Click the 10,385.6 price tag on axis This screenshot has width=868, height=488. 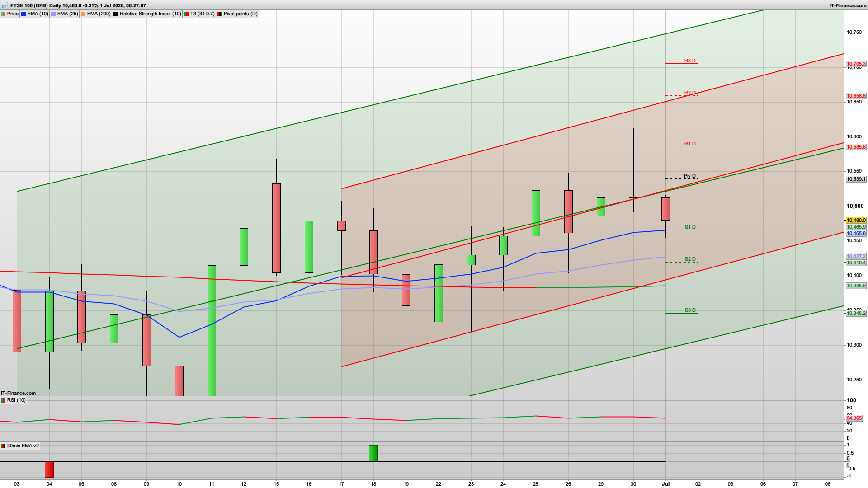pyautogui.click(x=856, y=286)
